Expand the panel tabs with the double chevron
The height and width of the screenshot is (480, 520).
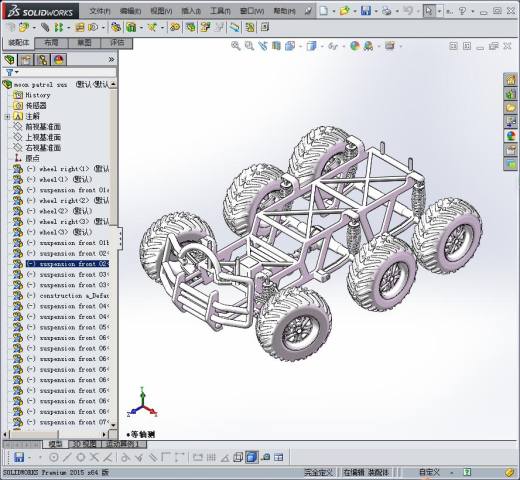[x=111, y=60]
